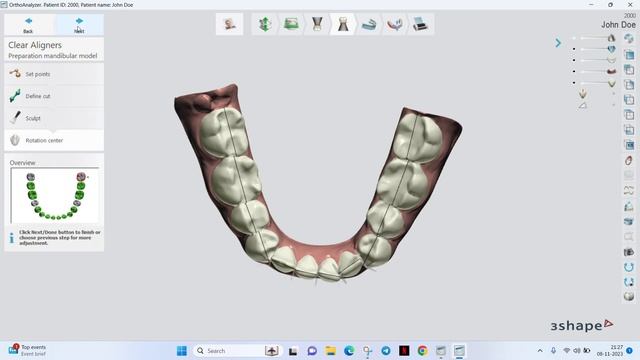Toggle visibility dot for blue gem model

click(x=574, y=49)
